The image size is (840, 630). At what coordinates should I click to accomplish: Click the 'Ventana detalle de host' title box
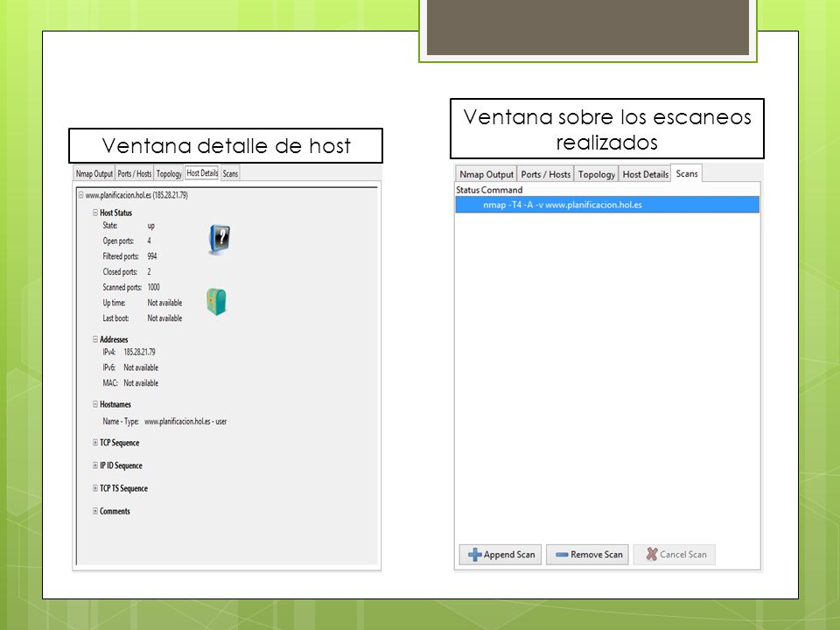tap(226, 146)
